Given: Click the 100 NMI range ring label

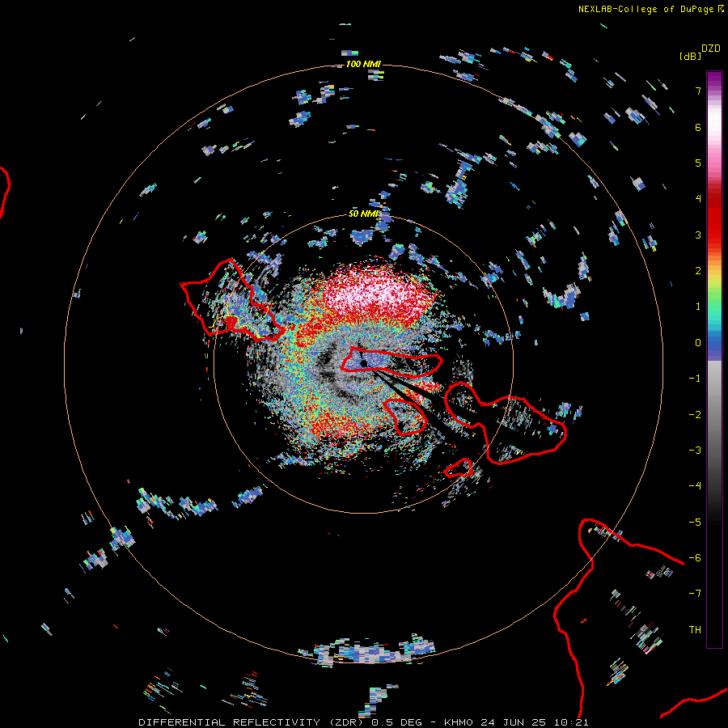Looking at the screenshot, I should tap(363, 64).
